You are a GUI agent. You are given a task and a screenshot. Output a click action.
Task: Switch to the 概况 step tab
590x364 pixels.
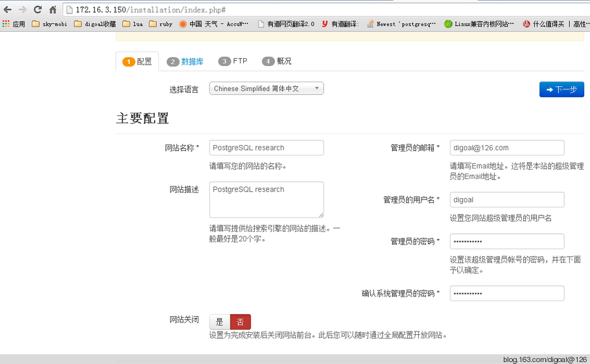pyautogui.click(x=277, y=61)
